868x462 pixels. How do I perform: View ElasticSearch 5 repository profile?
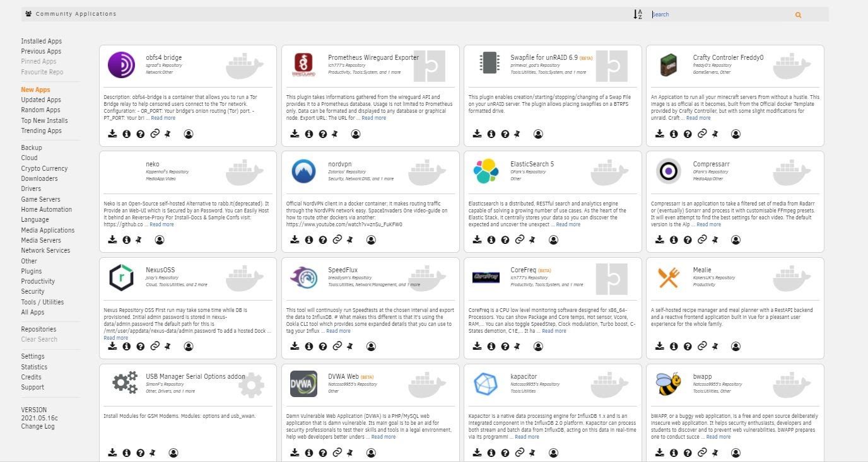pos(553,240)
